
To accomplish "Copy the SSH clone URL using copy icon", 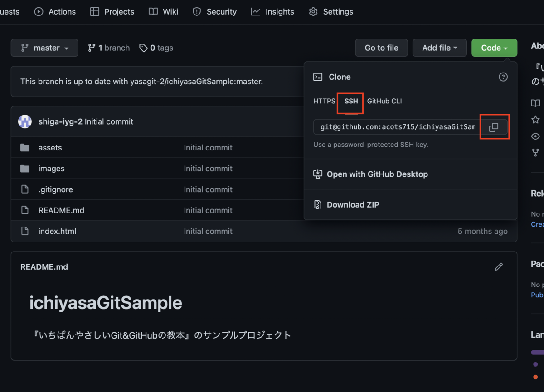I will point(494,127).
